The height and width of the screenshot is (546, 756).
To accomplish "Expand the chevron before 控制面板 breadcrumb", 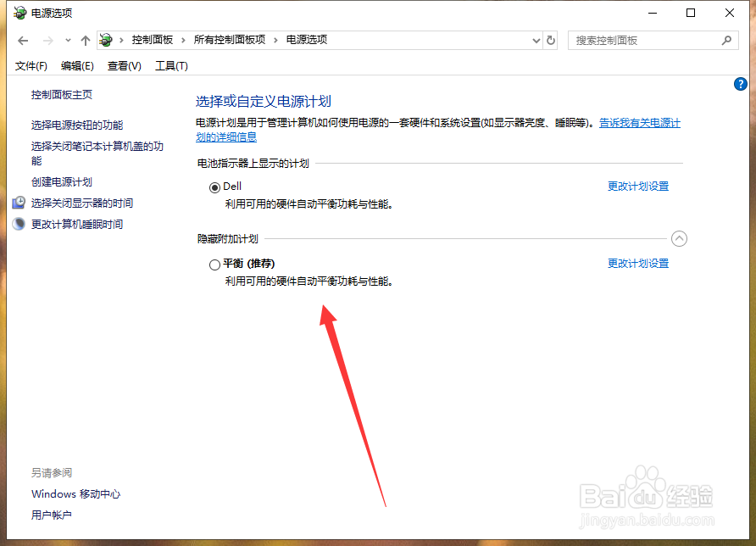I will click(x=121, y=40).
